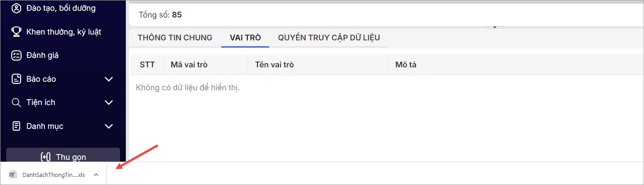Click the Danh mục document icon
Screen dimensions: 644x185
pyautogui.click(x=16, y=126)
